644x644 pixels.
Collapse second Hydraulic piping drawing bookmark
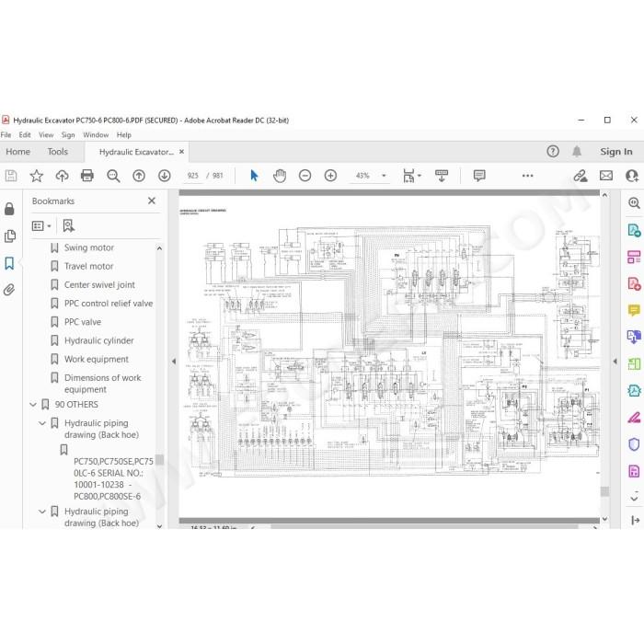pyautogui.click(x=42, y=512)
